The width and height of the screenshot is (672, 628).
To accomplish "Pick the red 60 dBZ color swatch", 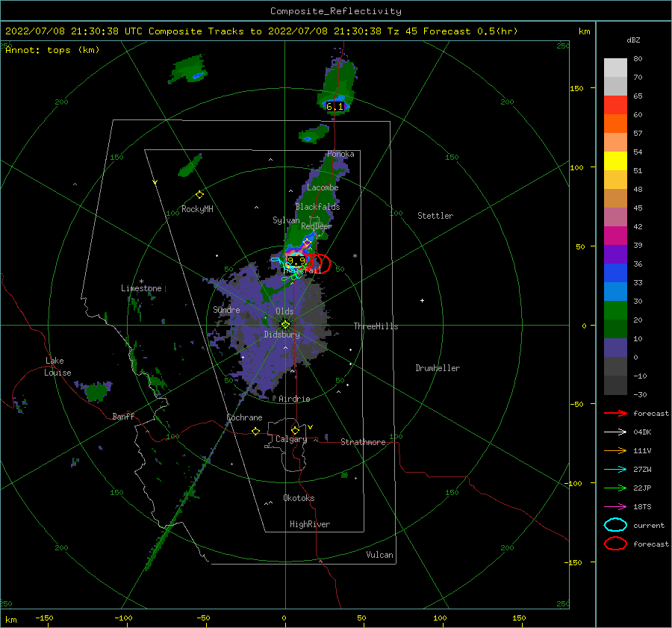I will pos(615,105).
